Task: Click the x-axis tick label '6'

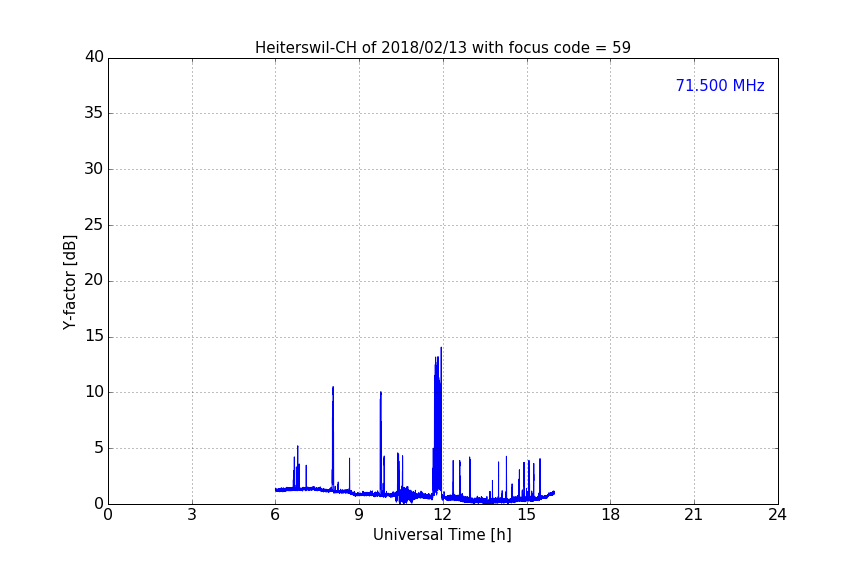Action: [275, 515]
